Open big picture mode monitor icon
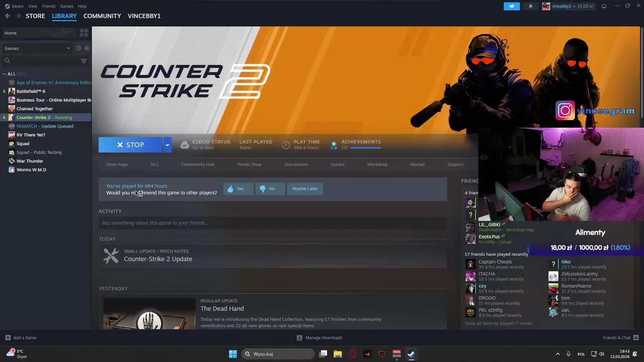644x362 pixels. pyautogui.click(x=604, y=6)
